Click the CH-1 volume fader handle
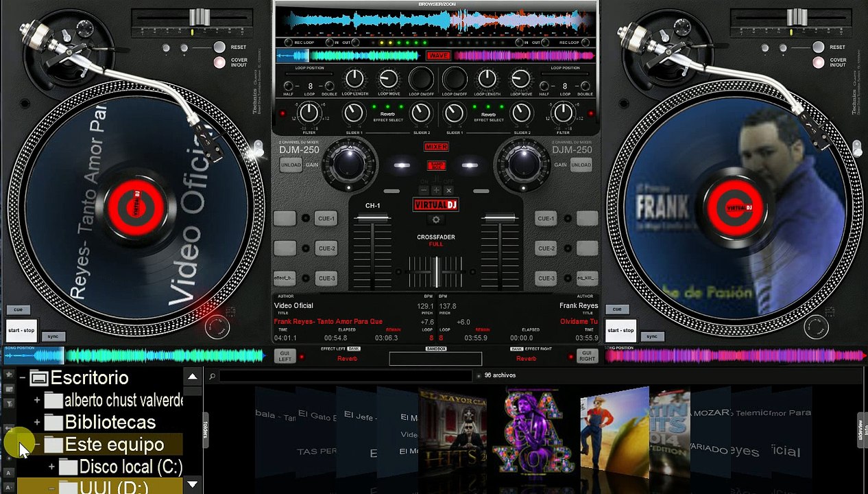Viewport: 868px width, 494px height. point(372,219)
